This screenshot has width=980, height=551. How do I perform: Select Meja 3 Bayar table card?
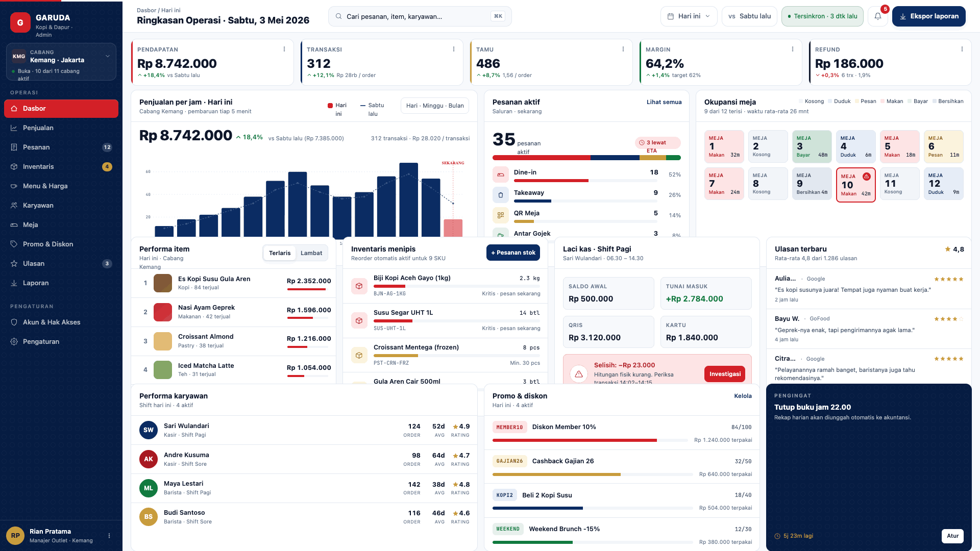(x=812, y=147)
